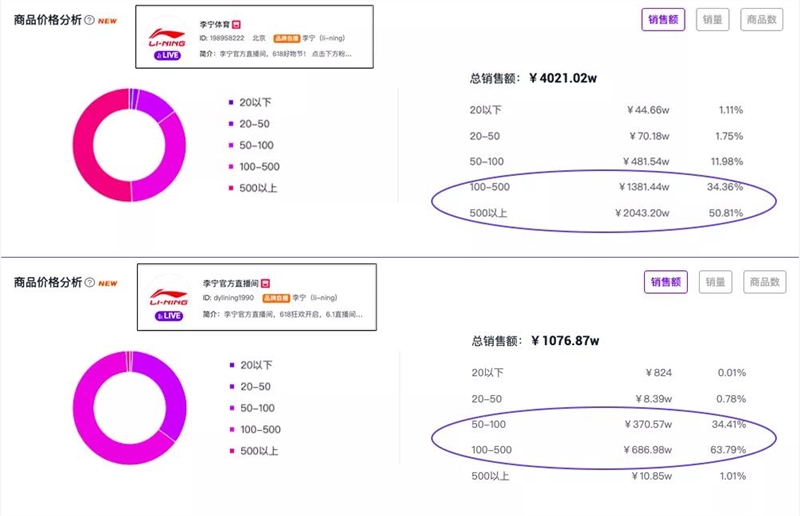This screenshot has width=800, height=516.
Task: Click the Li-Ning logo avatar in 李宁官方直播间 card
Action: [168, 296]
